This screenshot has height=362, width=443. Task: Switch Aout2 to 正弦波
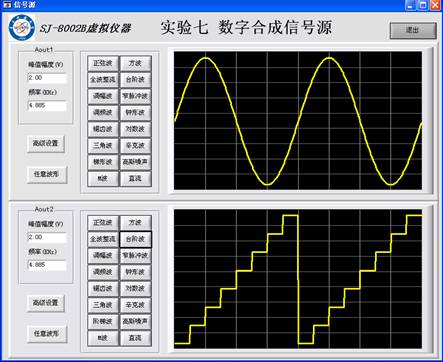(103, 223)
